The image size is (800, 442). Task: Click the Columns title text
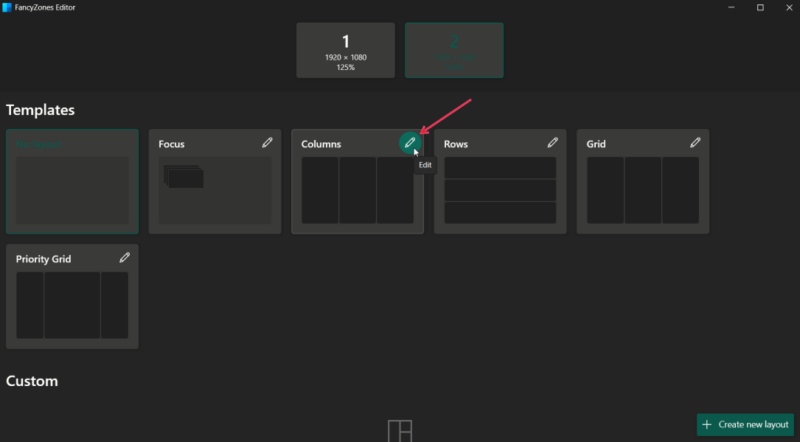[321, 144]
